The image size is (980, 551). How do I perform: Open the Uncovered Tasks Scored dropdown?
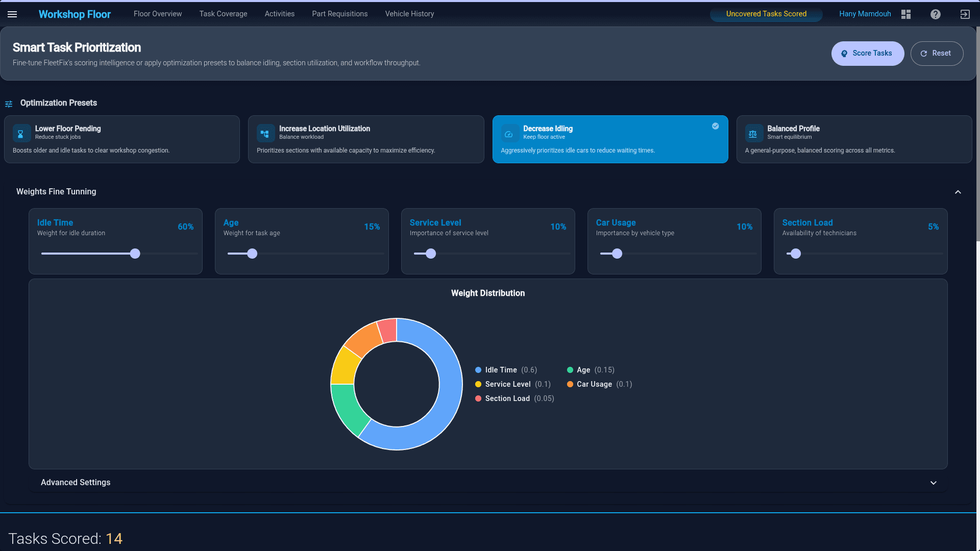coord(766,14)
